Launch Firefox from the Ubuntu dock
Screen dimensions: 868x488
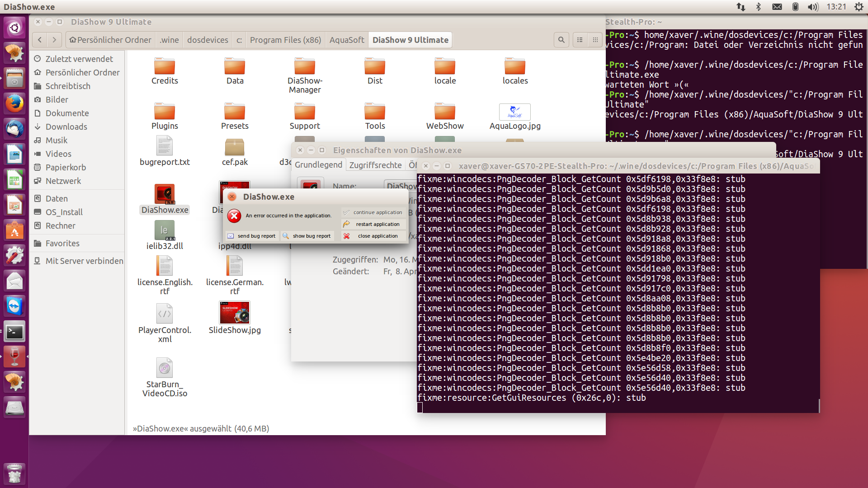14,103
